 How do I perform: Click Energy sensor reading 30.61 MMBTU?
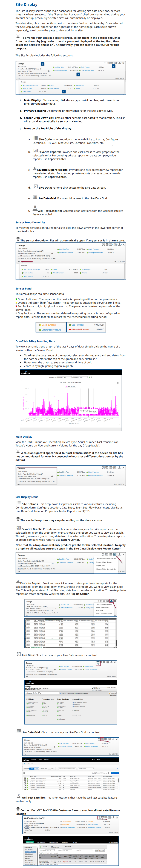[51, 85]
